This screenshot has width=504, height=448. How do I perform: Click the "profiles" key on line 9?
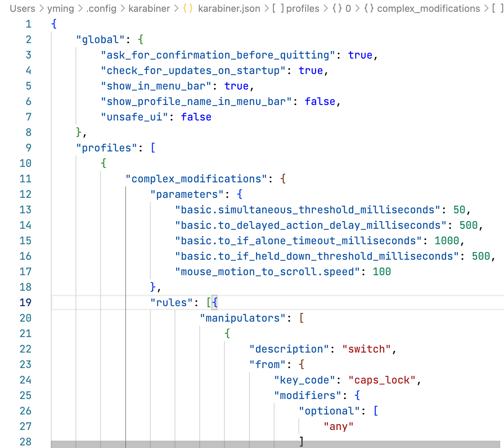click(x=107, y=148)
